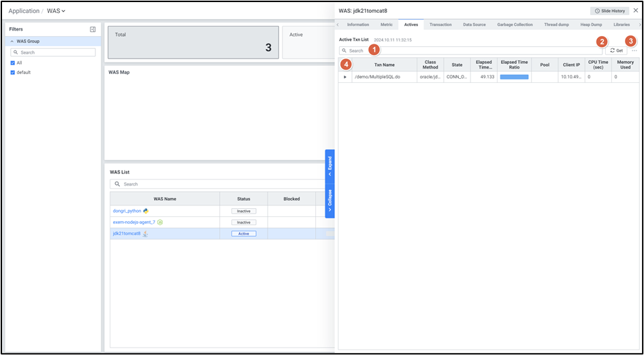
Task: Focus the Active Txn List search field
Action: [x=470, y=51]
